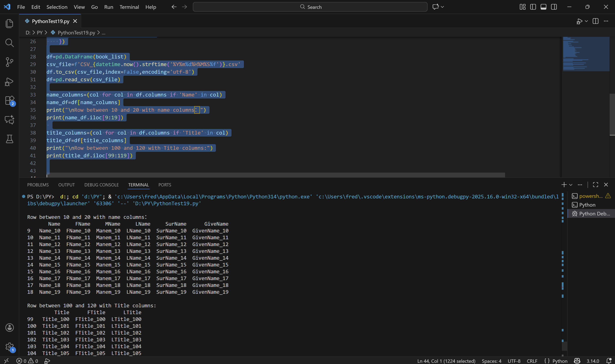Image resolution: width=615 pixels, height=364 pixels.
Task: Open the Search view in activity bar
Action: pos(9,43)
